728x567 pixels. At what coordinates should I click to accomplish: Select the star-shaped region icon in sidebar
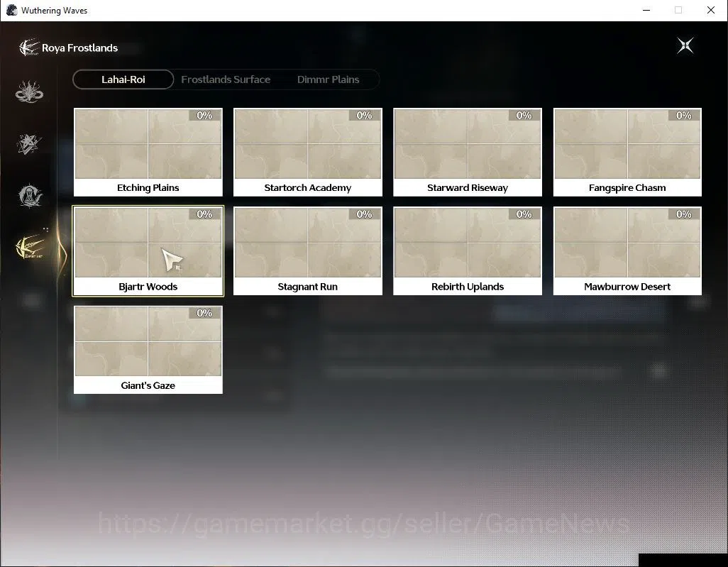(29, 144)
